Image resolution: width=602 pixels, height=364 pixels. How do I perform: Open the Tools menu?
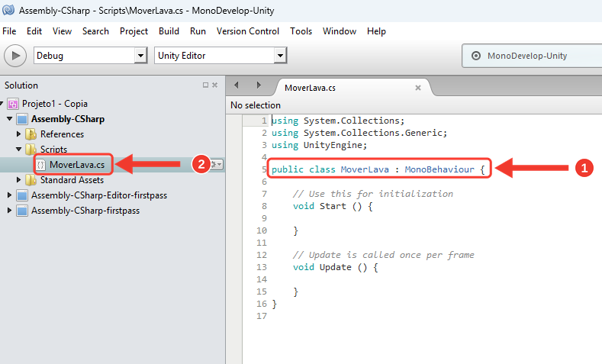click(x=301, y=31)
